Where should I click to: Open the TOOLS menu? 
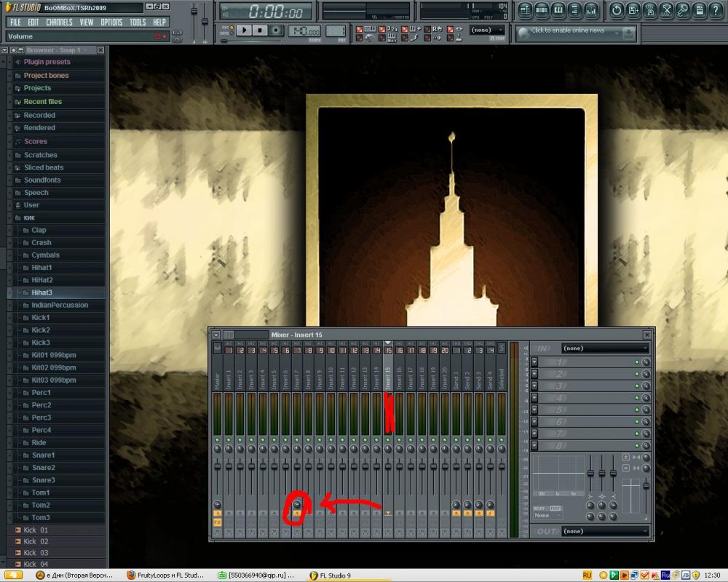pos(138,23)
